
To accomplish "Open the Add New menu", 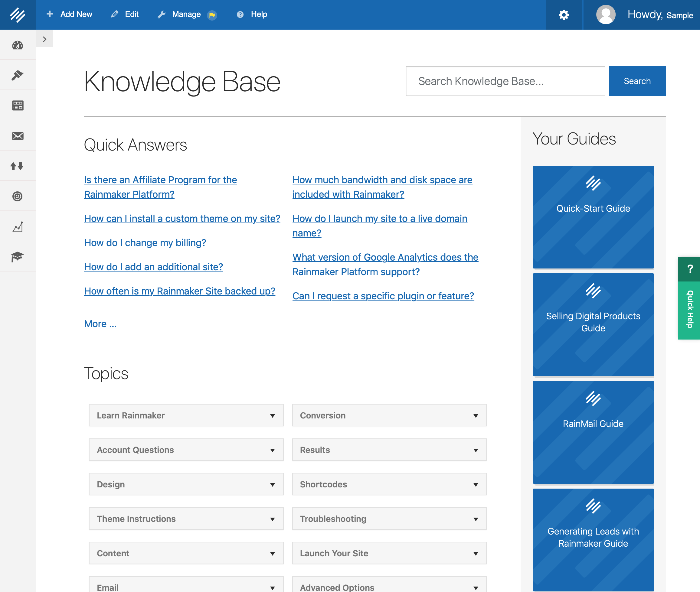I will pos(70,15).
